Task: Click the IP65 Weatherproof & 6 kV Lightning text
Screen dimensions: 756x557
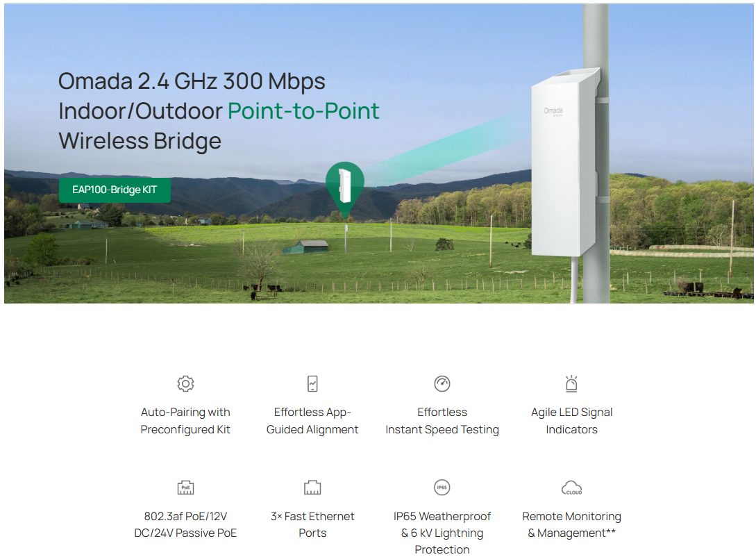Action: pos(442,533)
